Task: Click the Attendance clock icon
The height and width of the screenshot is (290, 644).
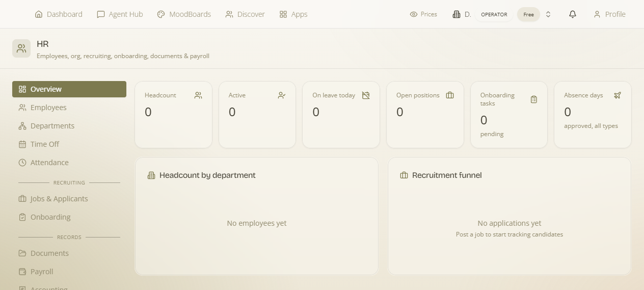Action: (x=22, y=163)
